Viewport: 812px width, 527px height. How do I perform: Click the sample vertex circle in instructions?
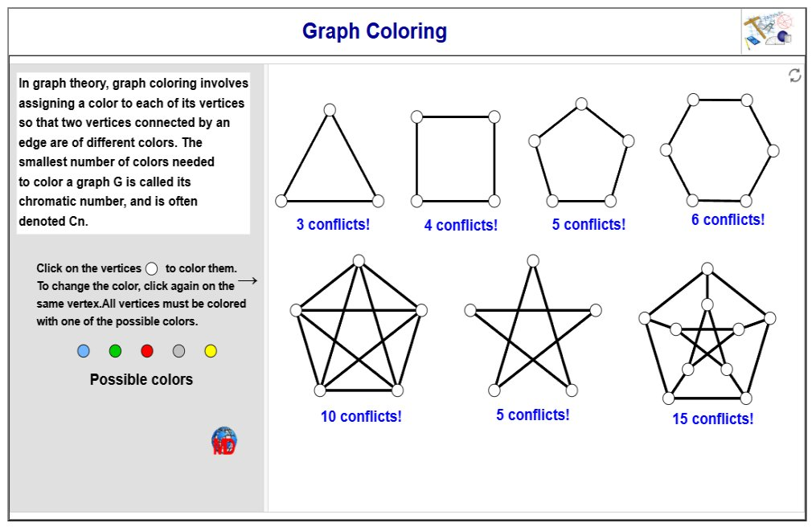[151, 269]
